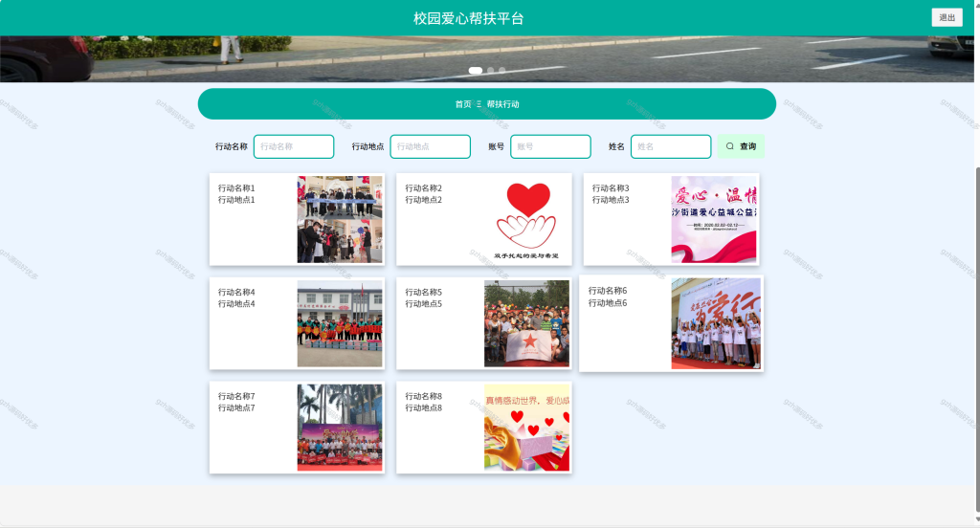
Task: Click the text 行动名称4
Action: point(236,293)
